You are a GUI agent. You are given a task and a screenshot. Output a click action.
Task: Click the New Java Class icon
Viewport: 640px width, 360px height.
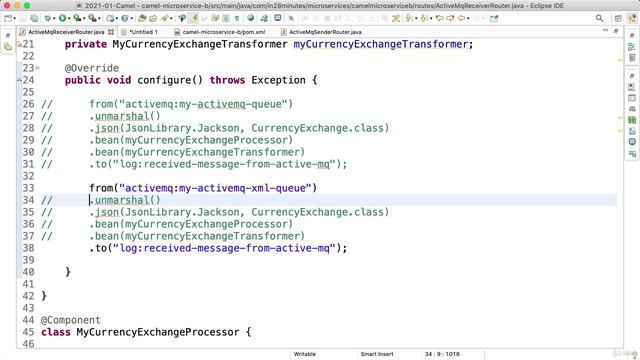point(125,18)
